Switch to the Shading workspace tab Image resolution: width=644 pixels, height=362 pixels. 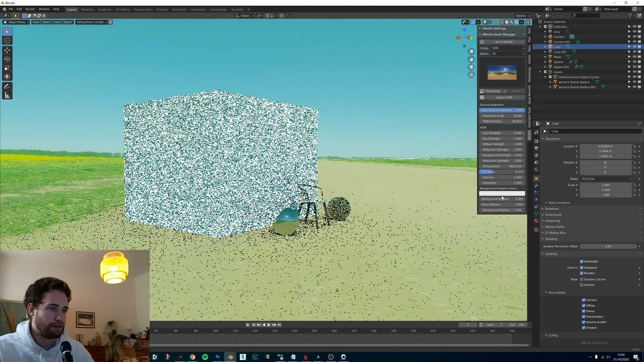[x=162, y=10]
